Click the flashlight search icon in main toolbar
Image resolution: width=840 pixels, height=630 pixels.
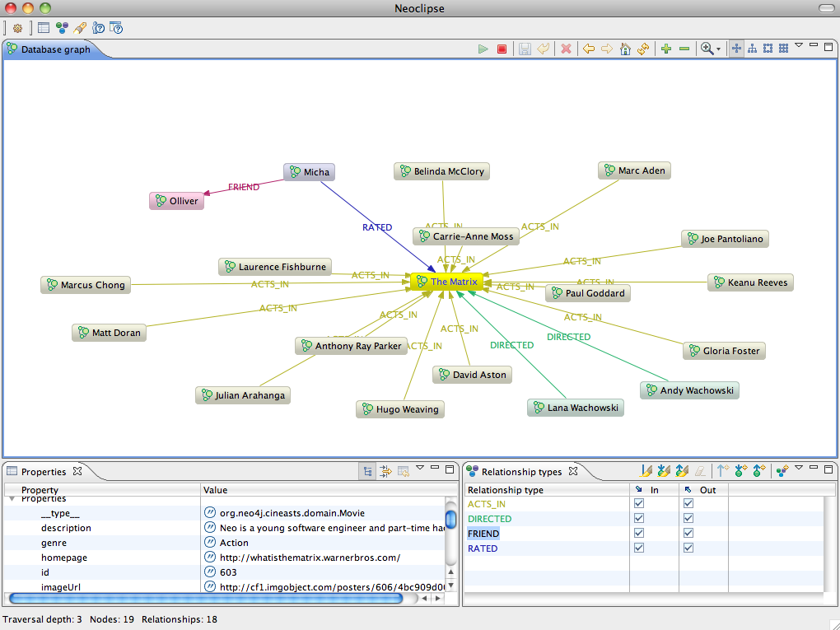pyautogui.click(x=80, y=27)
